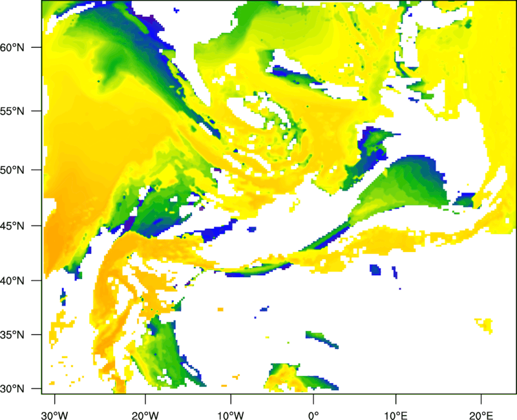Click the 40°N latitude label
This screenshot has width=517, height=420.
click(12, 281)
